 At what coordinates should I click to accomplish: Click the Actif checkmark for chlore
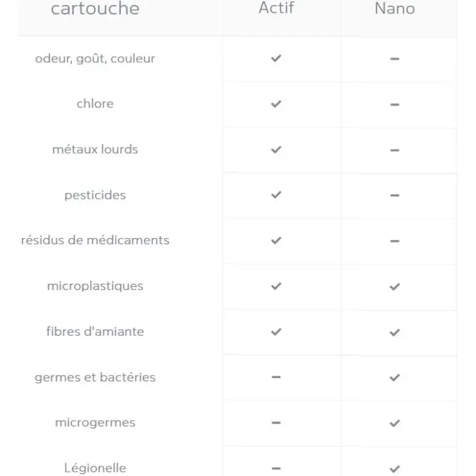coord(276,104)
